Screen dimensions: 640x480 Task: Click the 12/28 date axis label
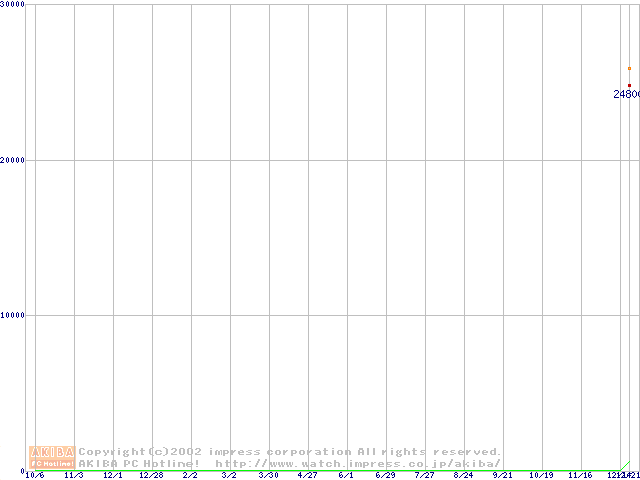point(151,475)
